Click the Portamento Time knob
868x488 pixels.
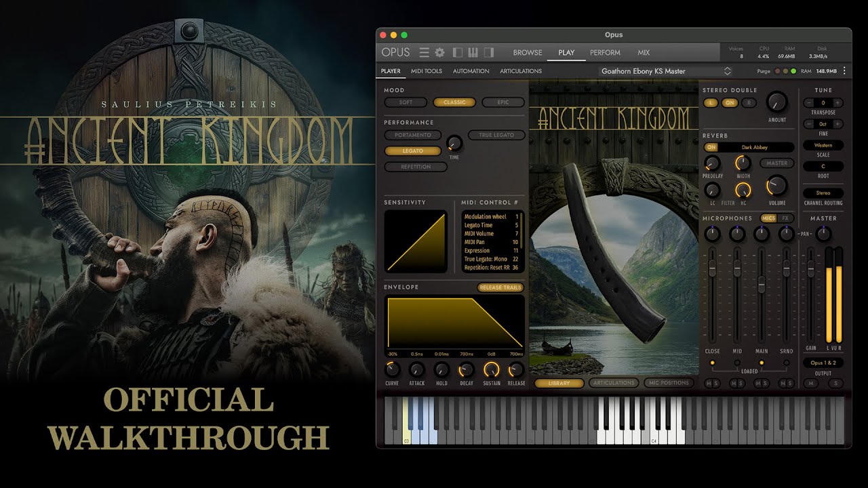(454, 143)
